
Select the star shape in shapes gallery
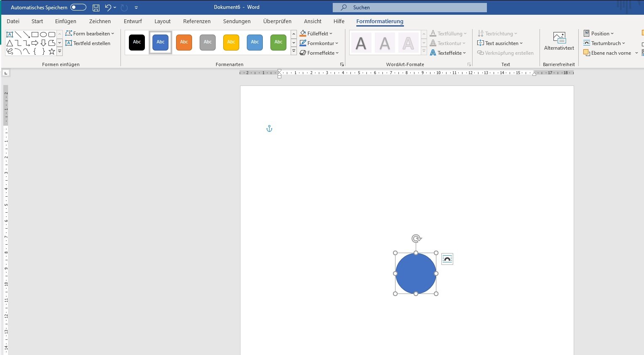coord(52,51)
